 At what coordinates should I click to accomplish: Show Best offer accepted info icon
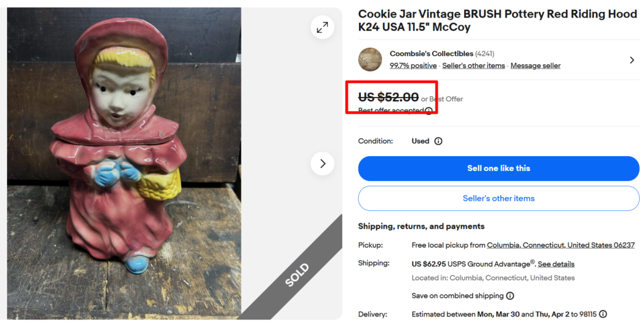(429, 111)
